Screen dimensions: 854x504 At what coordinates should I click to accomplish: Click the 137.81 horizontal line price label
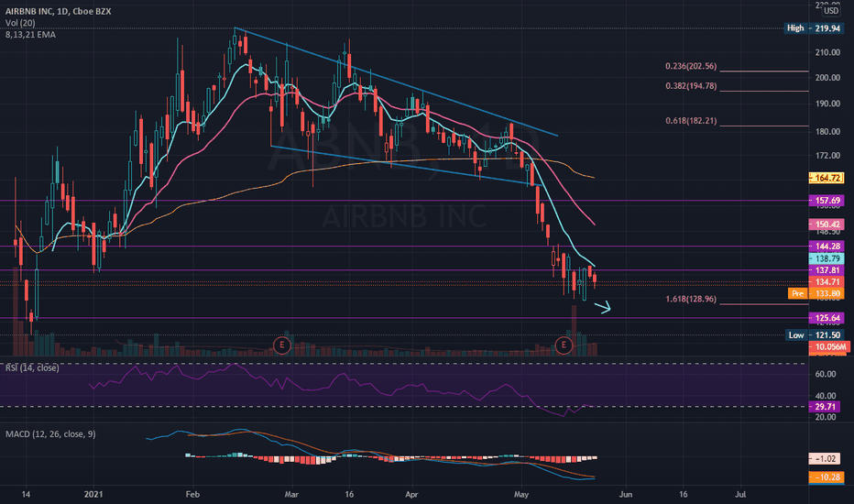pyautogui.click(x=827, y=270)
